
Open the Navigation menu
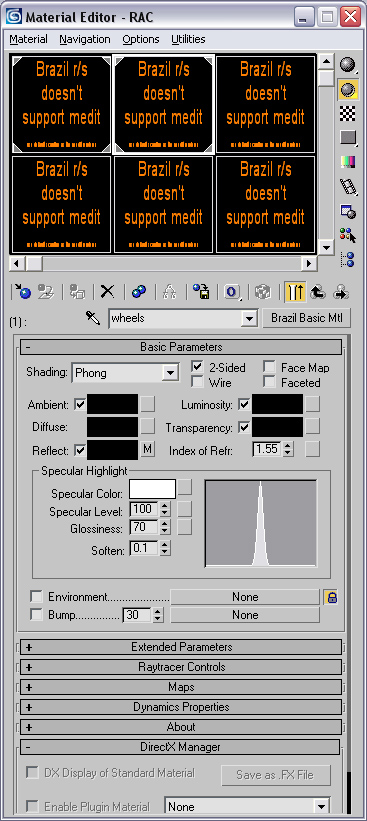[x=85, y=39]
